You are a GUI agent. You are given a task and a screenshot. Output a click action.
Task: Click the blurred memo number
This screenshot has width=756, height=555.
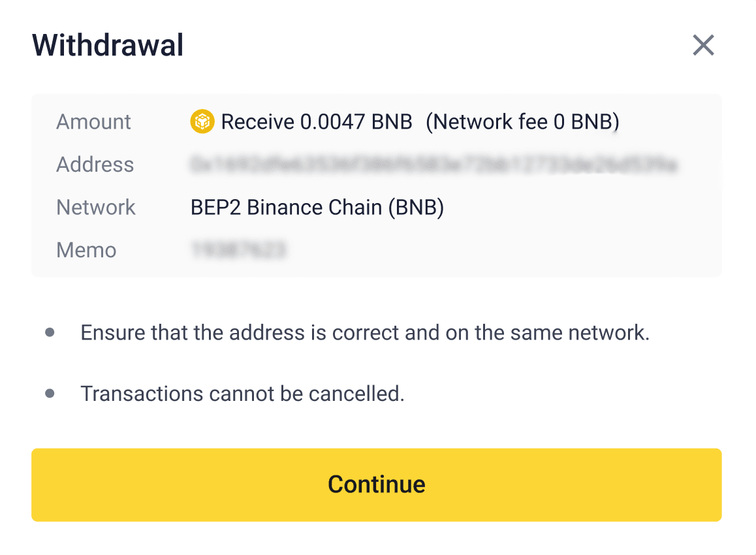[239, 250]
